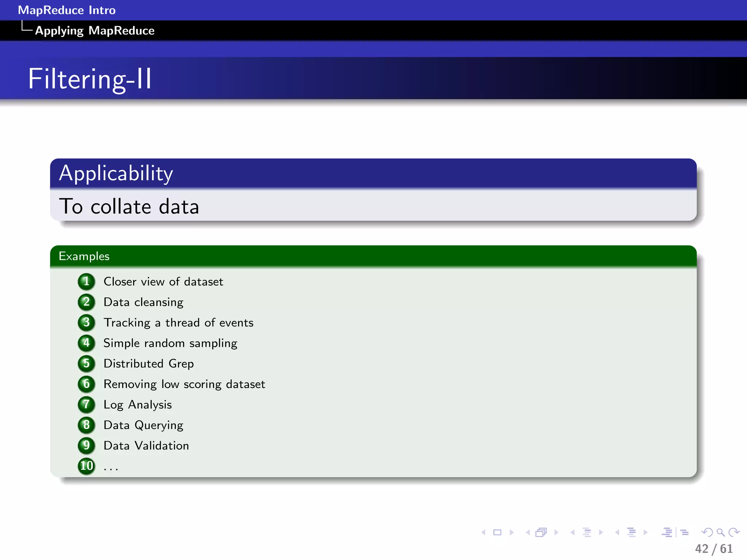Select the 'Data Querying' item
Image resolution: width=747 pixels, height=560 pixels.
(x=143, y=425)
